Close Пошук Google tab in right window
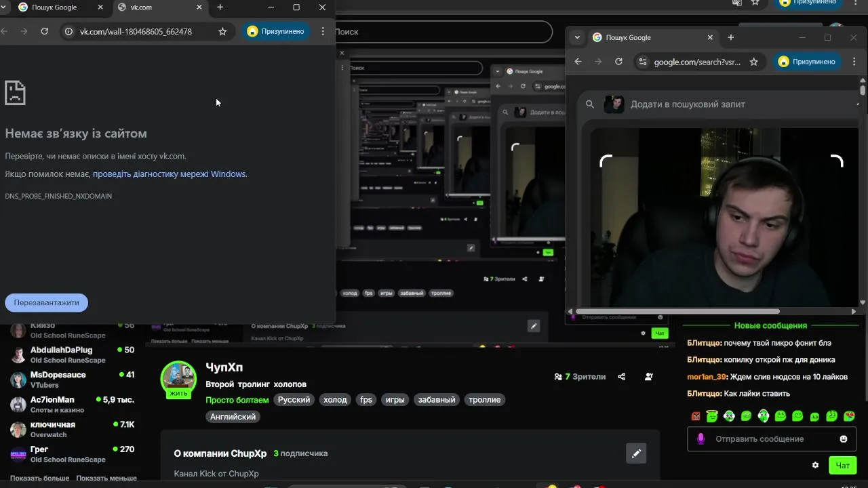 [x=710, y=37]
